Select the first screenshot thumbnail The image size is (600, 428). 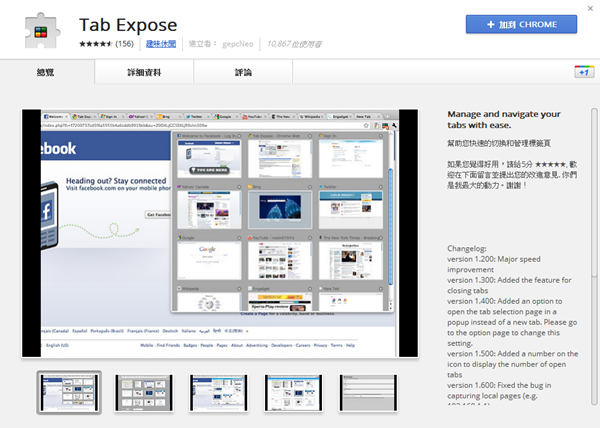click(69, 392)
